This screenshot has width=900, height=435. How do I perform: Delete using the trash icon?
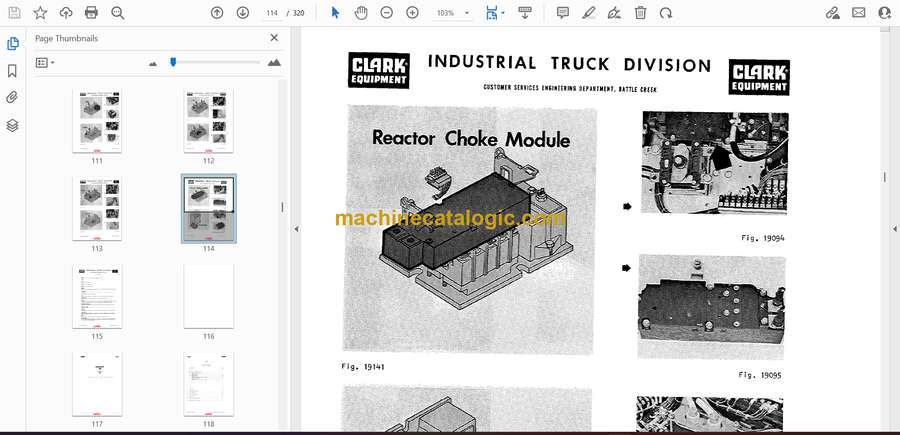(640, 13)
